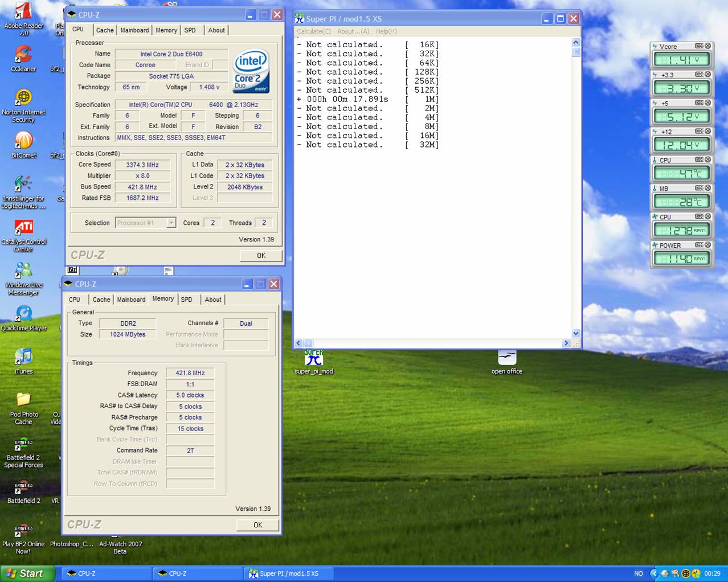
Task: Click the Name field Intel Core 2 Duo E6400
Action: pyautogui.click(x=171, y=54)
